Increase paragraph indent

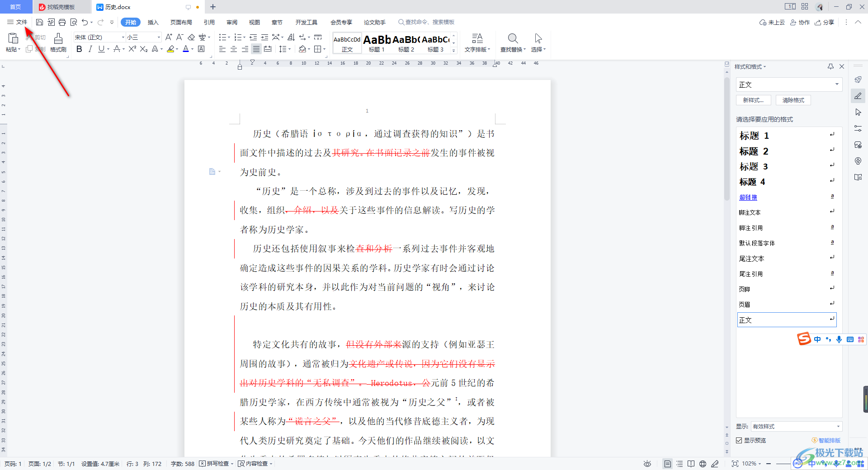(264, 37)
